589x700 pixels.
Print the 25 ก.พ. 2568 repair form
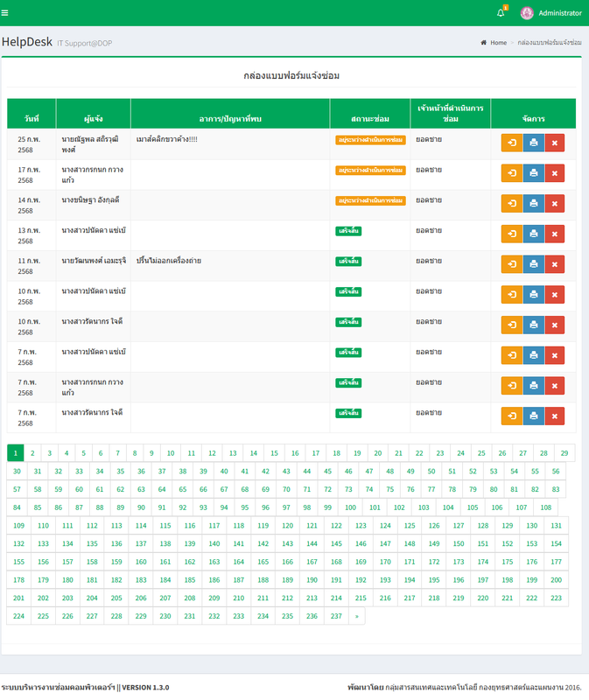[x=534, y=143]
